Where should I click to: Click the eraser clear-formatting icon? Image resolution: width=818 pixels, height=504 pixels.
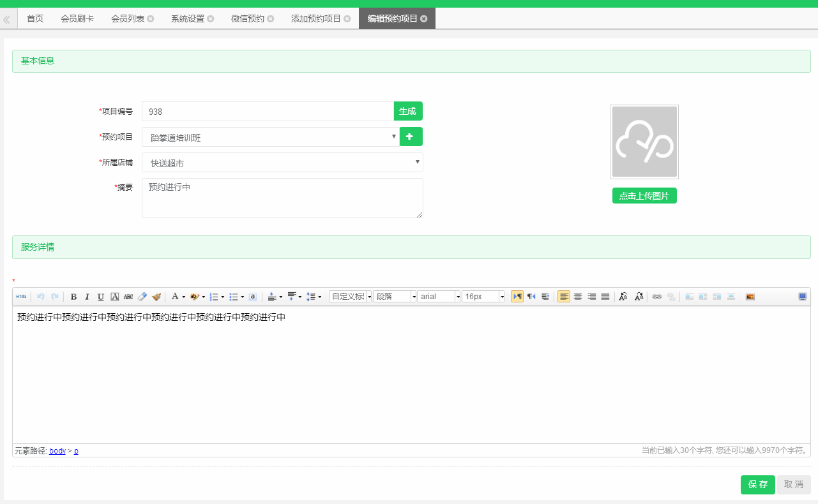[x=142, y=297]
